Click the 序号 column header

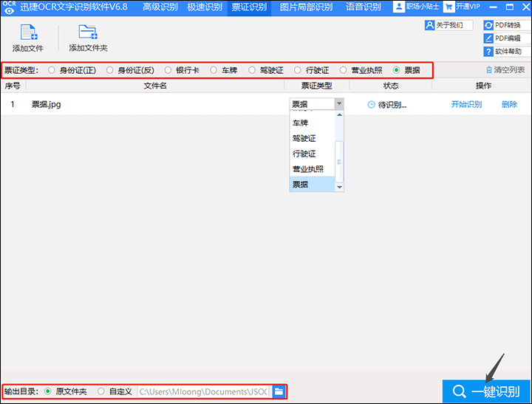(x=13, y=86)
